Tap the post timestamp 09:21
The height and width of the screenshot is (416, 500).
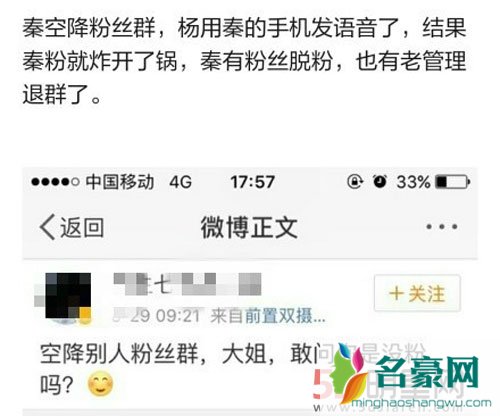coord(177,316)
